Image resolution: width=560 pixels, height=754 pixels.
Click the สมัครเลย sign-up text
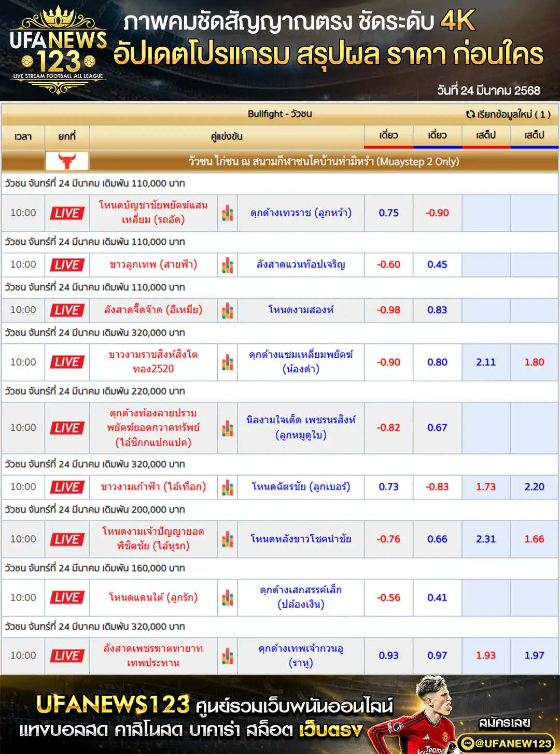tap(505, 722)
